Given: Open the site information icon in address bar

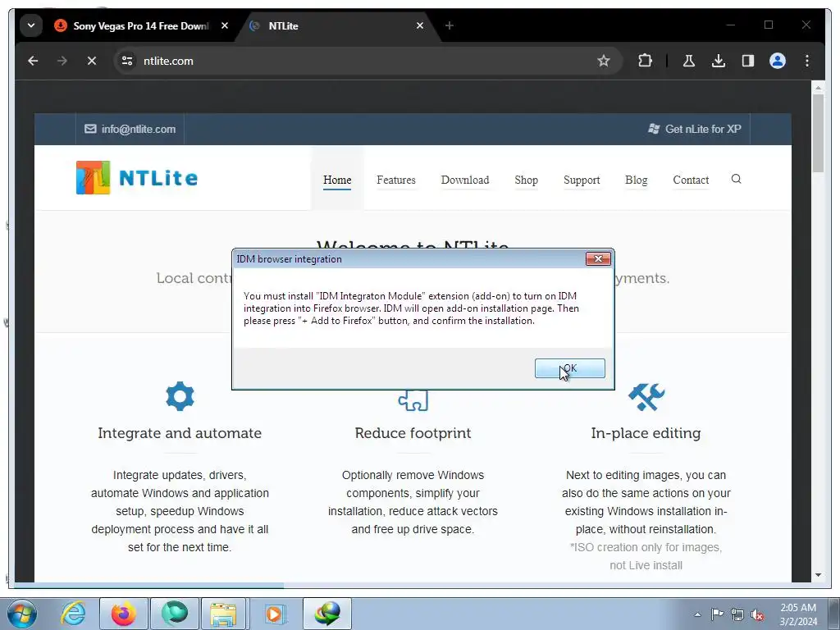Looking at the screenshot, I should point(127,61).
